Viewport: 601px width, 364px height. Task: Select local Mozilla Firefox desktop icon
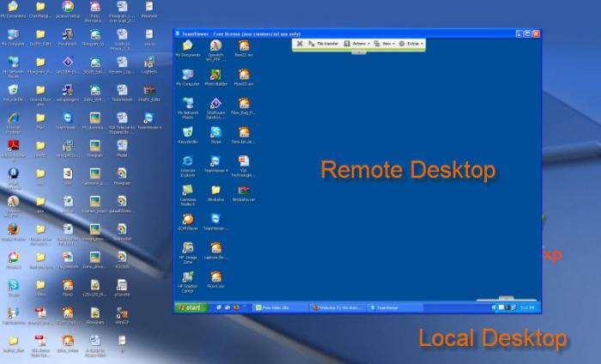tap(13, 233)
